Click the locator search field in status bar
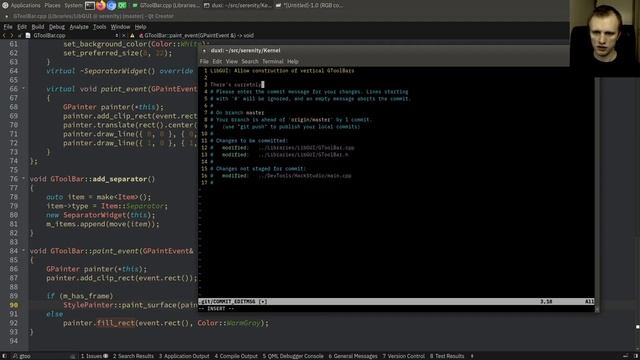Screen dimensions: 640x360 pos(43,356)
